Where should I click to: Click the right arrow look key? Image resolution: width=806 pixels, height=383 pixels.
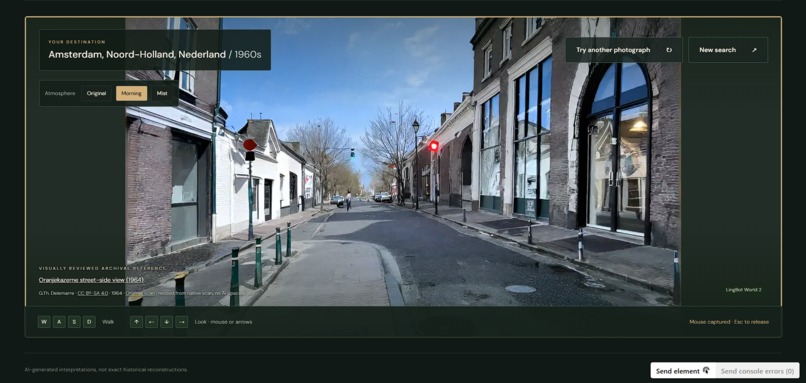point(181,322)
